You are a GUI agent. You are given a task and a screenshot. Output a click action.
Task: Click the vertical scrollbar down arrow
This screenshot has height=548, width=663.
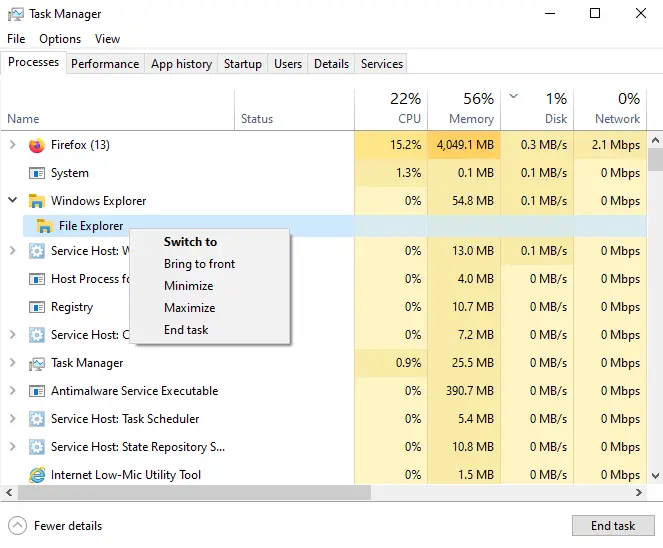pyautogui.click(x=655, y=476)
